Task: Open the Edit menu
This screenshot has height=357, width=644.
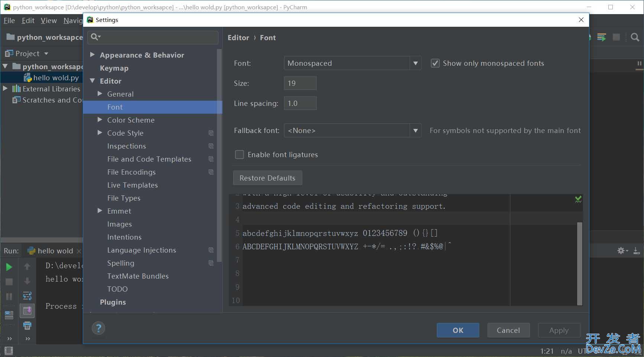Action: pyautogui.click(x=28, y=20)
